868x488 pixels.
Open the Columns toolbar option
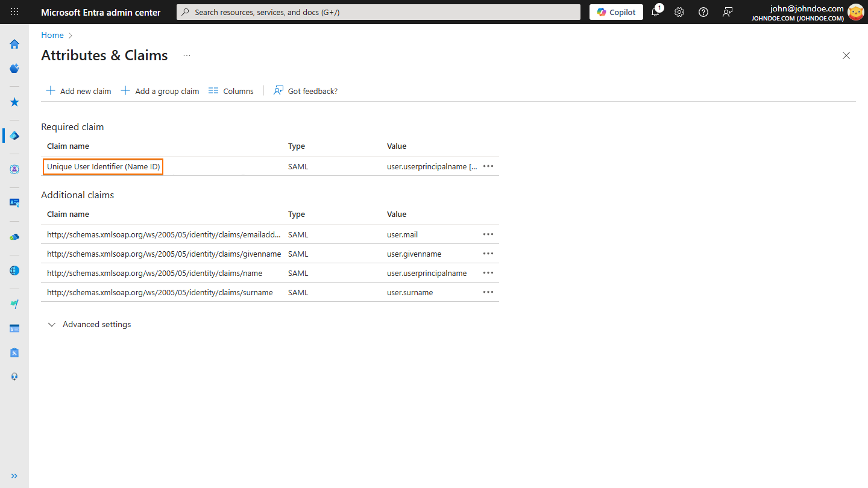[x=231, y=90]
